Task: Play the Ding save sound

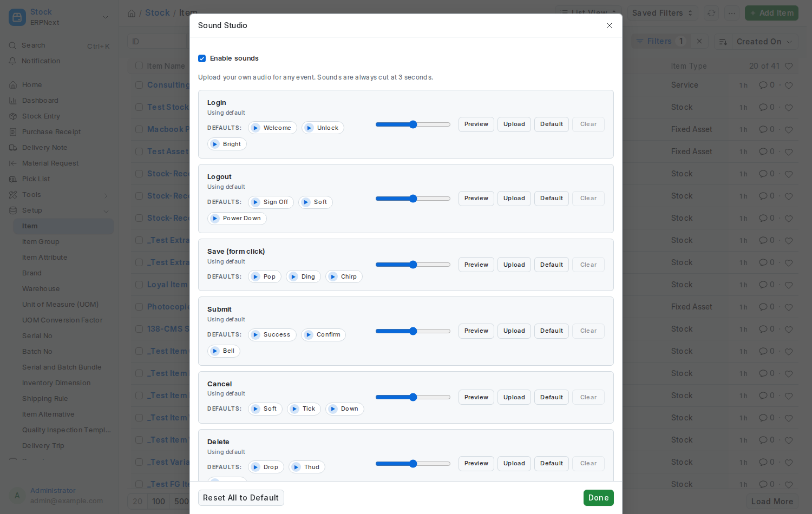Action: point(303,277)
